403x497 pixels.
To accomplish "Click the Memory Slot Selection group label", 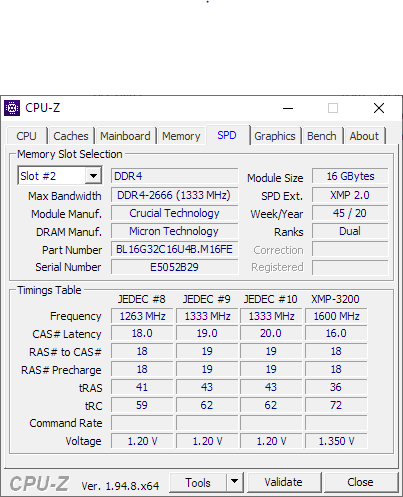I will 70,154.
